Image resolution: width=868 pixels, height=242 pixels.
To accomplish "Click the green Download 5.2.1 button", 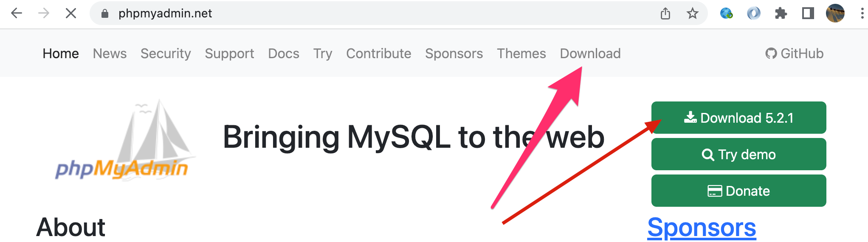I will 739,118.
